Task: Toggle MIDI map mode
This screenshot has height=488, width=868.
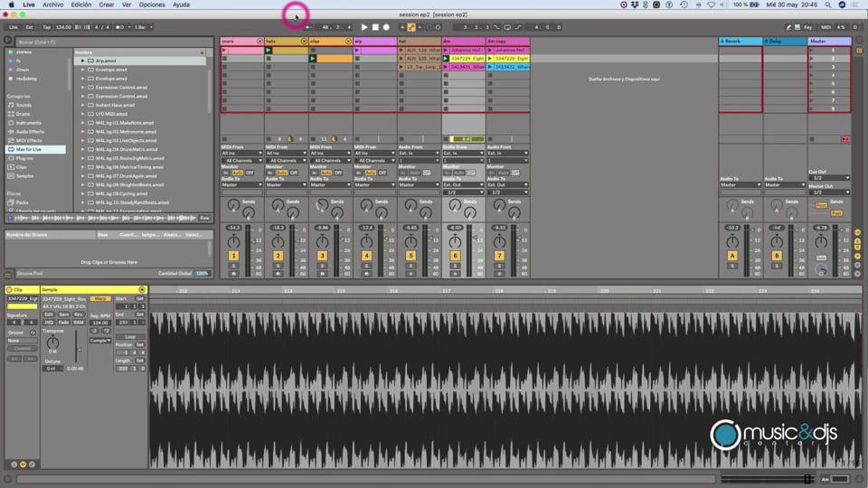Action: [826, 26]
